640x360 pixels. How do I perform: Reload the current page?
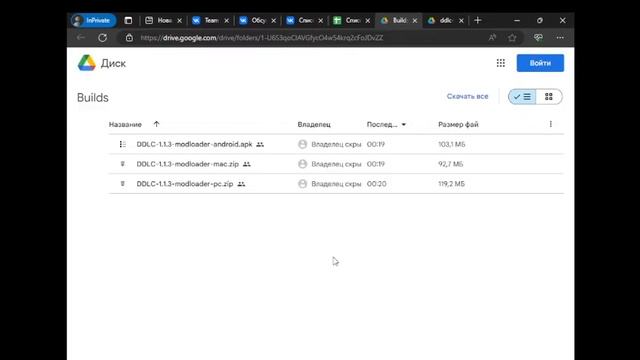[102, 38]
